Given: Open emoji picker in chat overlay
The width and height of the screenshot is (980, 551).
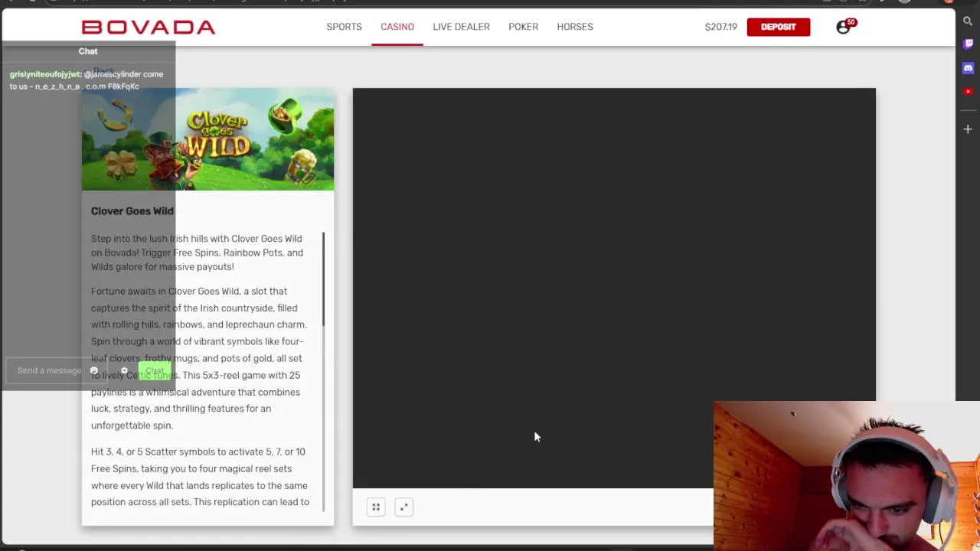Looking at the screenshot, I should [x=94, y=371].
